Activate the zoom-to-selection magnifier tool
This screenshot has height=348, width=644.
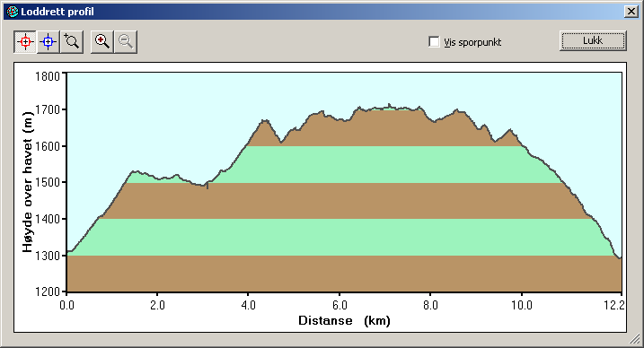tap(72, 42)
